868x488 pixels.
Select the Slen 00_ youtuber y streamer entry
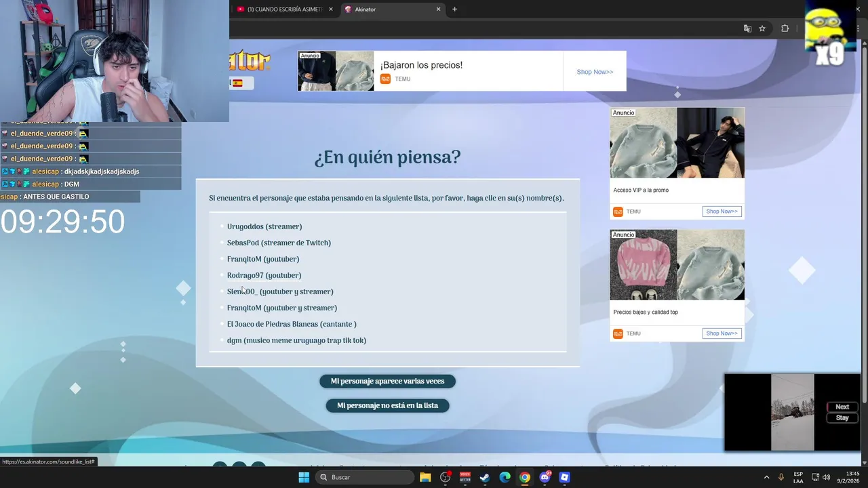280,291
